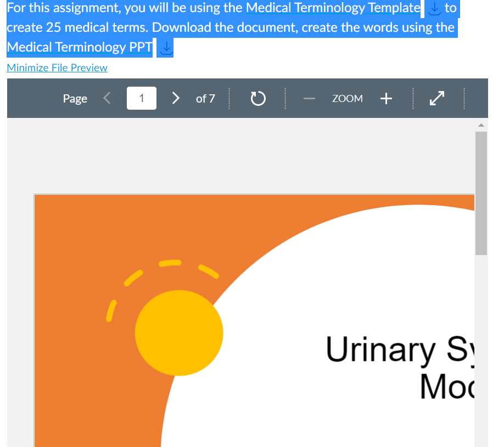Download the Medical Terminology PPT file

point(166,48)
